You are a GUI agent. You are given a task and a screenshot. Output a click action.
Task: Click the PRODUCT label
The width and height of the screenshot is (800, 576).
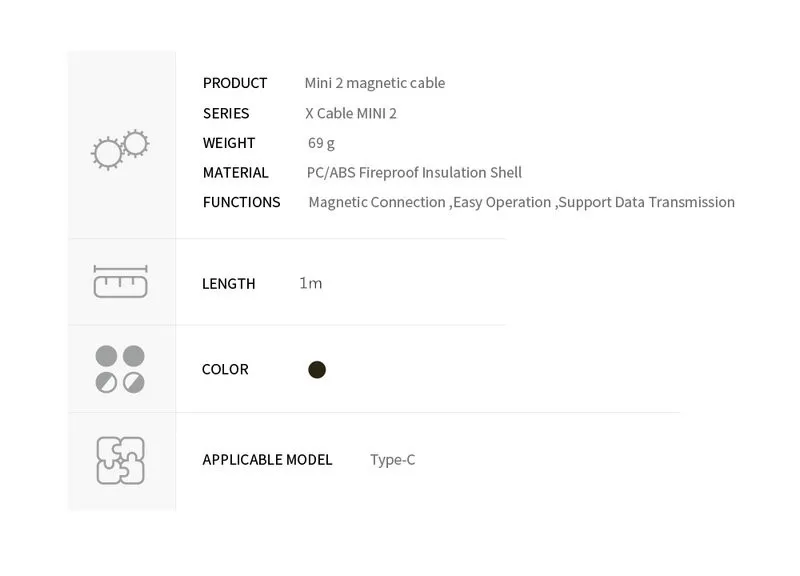point(235,83)
